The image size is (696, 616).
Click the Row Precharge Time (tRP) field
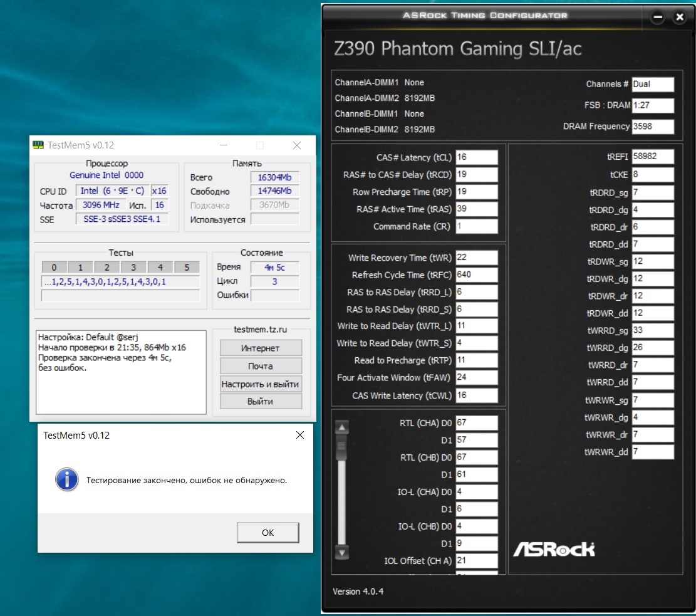477,192
